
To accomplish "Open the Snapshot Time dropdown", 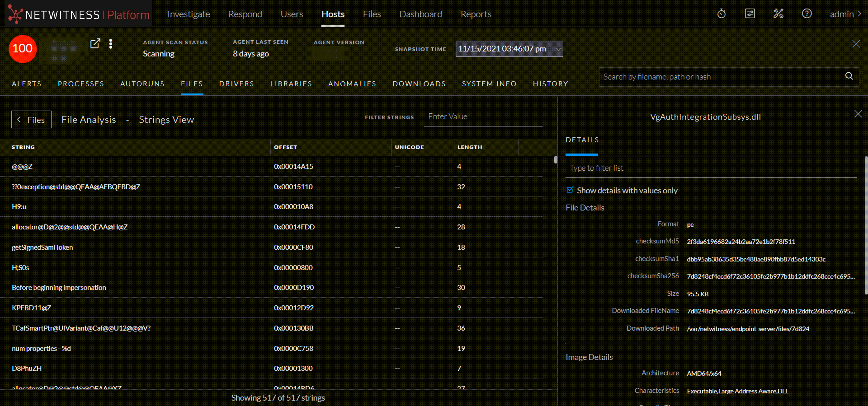I will click(x=509, y=49).
